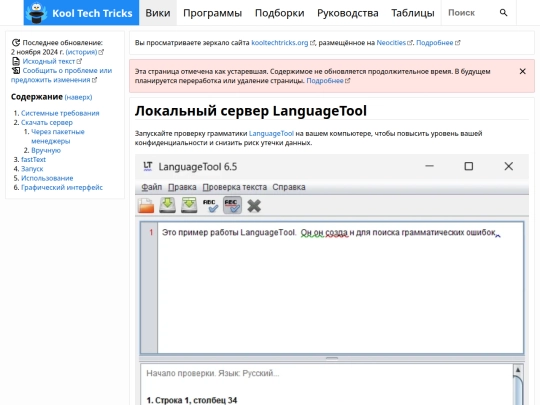Click Подробнее link in outdated warning
This screenshot has width=540, height=405.
[x=325, y=81]
